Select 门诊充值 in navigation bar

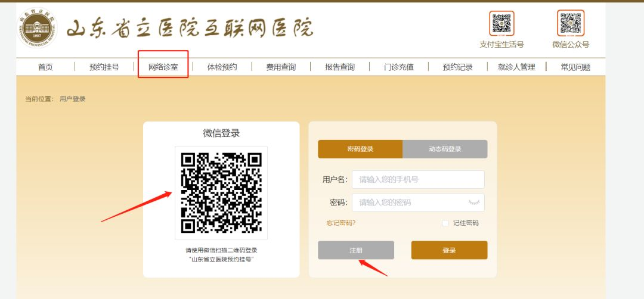(399, 67)
